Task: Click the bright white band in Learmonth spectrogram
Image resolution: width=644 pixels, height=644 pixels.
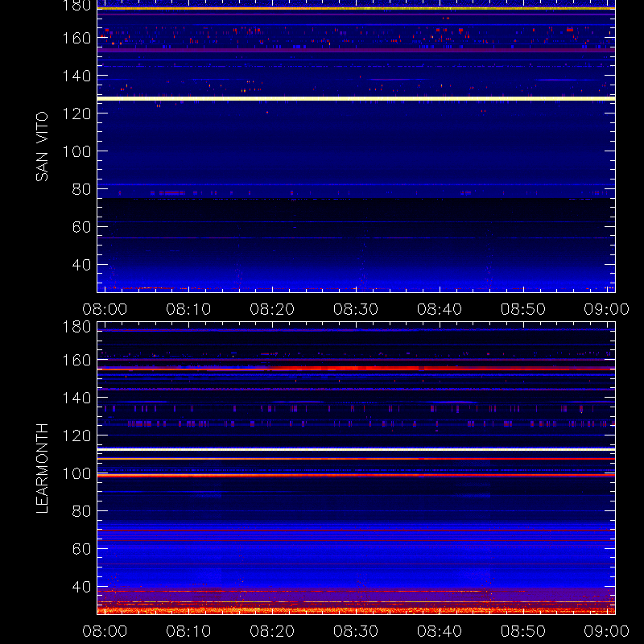Action: 356,450
